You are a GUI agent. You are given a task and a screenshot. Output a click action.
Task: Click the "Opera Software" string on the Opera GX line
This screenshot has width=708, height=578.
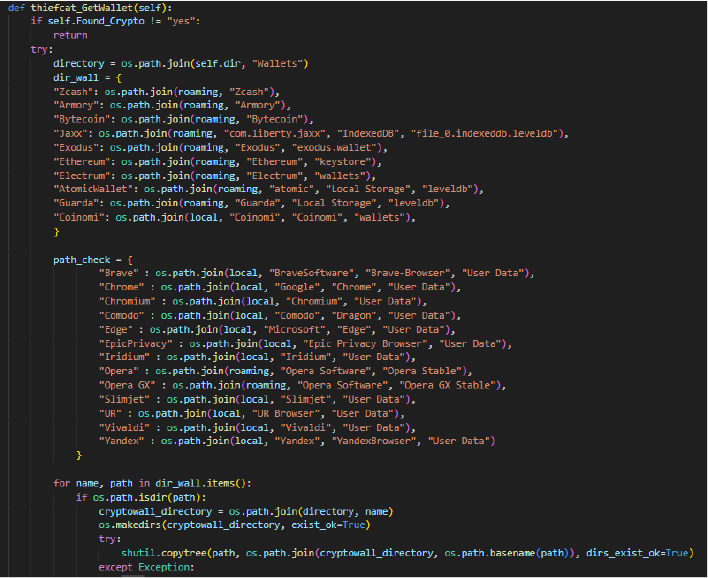342,385
